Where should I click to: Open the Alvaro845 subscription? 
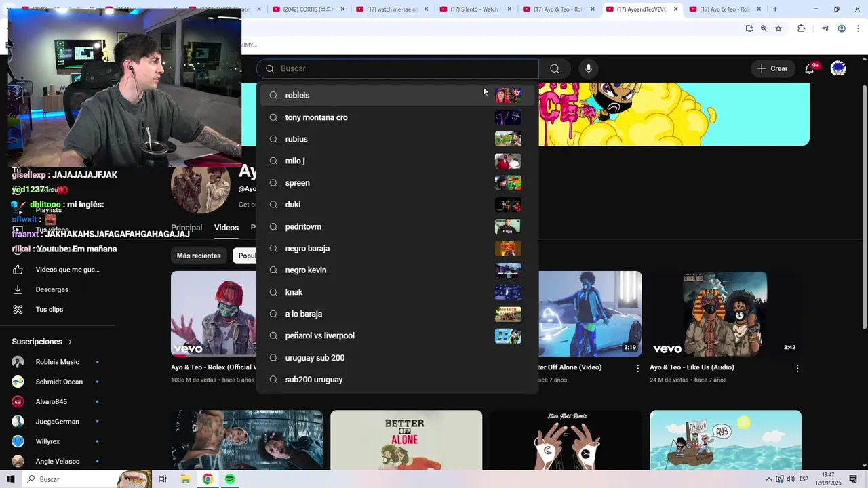(58, 401)
